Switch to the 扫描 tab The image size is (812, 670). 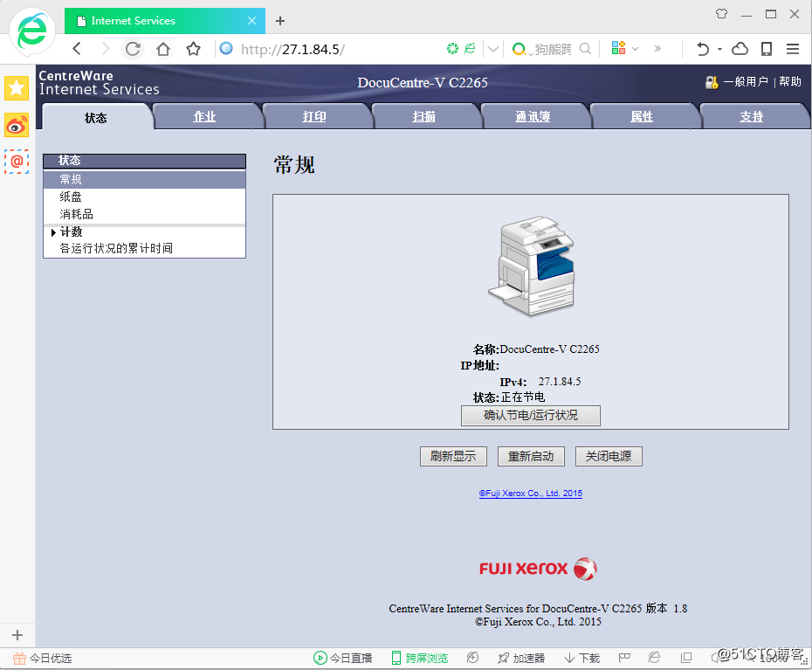423,116
